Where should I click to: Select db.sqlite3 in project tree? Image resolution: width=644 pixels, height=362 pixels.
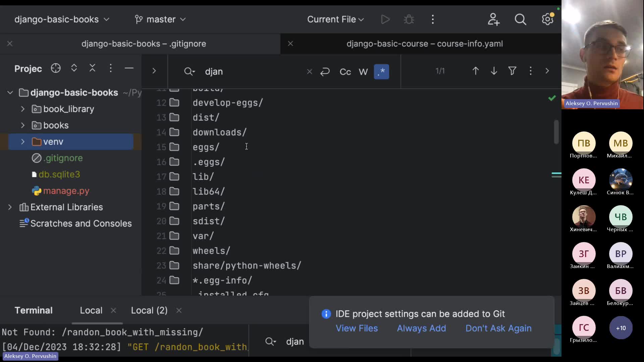[x=59, y=174]
